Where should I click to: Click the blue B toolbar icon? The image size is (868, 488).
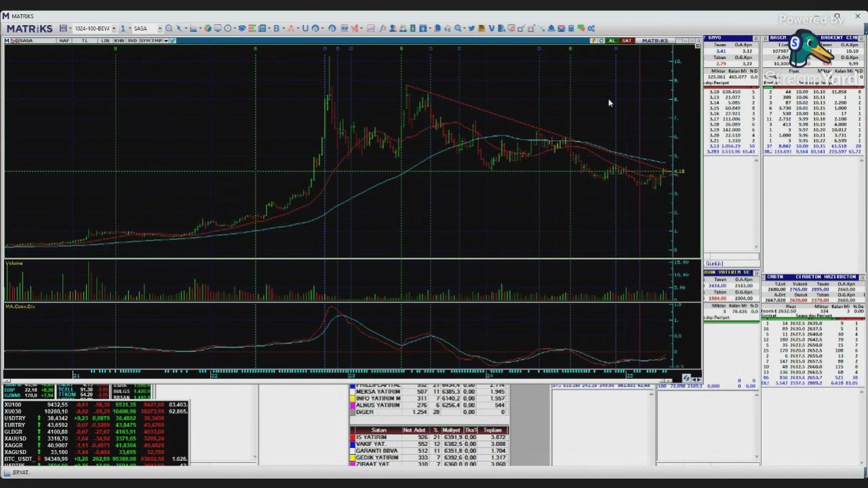coord(277,28)
